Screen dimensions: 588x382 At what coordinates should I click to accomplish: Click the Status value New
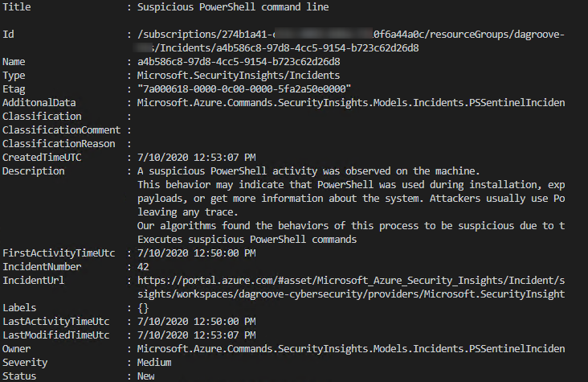point(147,376)
